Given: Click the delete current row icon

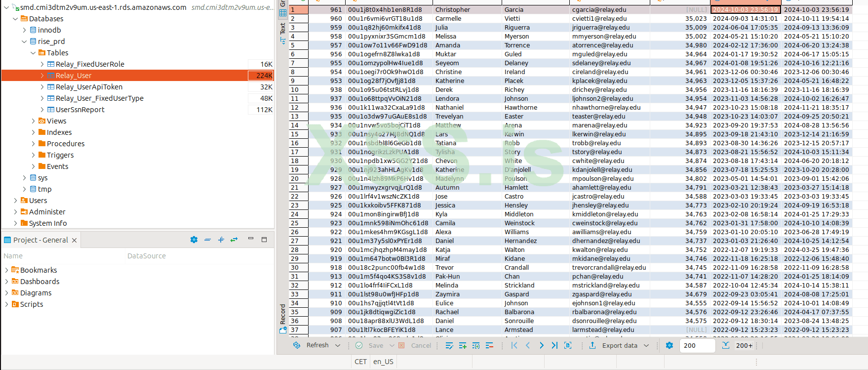Looking at the screenshot, I should (x=489, y=345).
